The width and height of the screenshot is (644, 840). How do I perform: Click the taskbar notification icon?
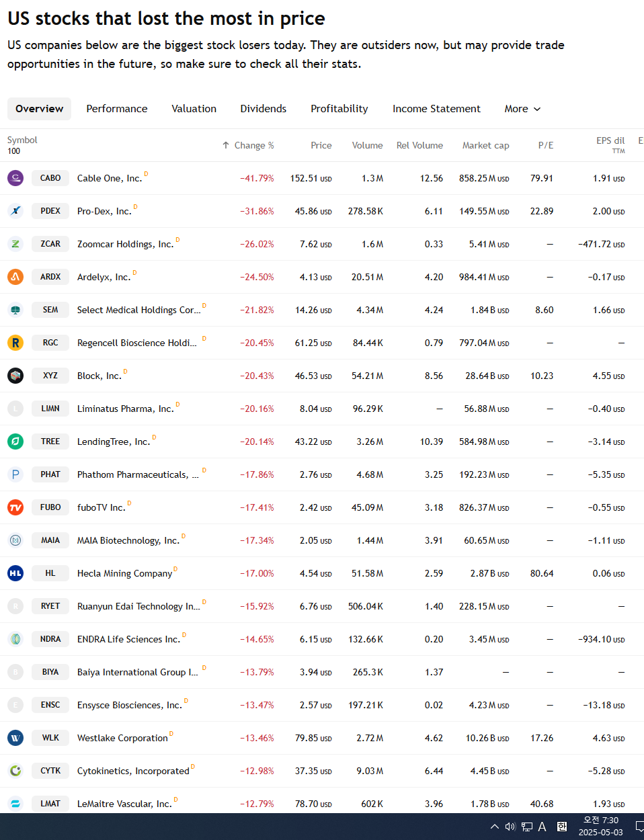(639, 827)
